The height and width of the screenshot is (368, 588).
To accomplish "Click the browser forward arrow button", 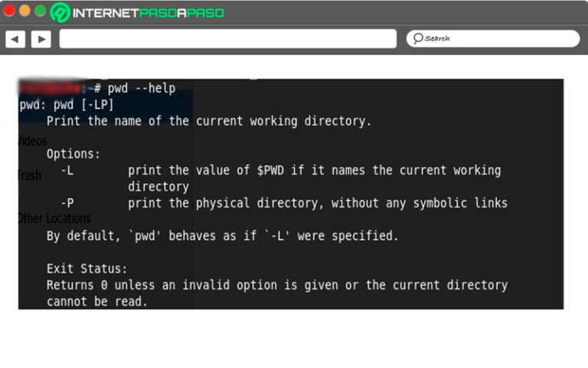I will [x=41, y=39].
